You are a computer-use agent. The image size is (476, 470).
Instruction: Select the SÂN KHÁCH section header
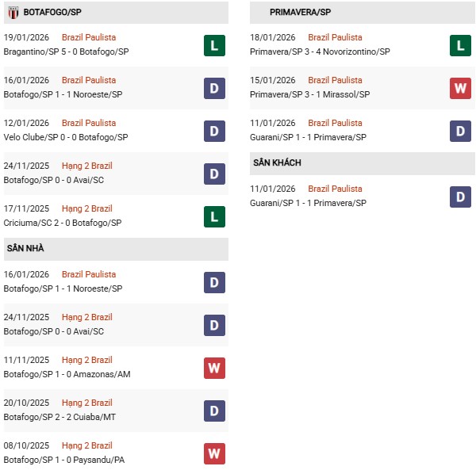(277, 162)
